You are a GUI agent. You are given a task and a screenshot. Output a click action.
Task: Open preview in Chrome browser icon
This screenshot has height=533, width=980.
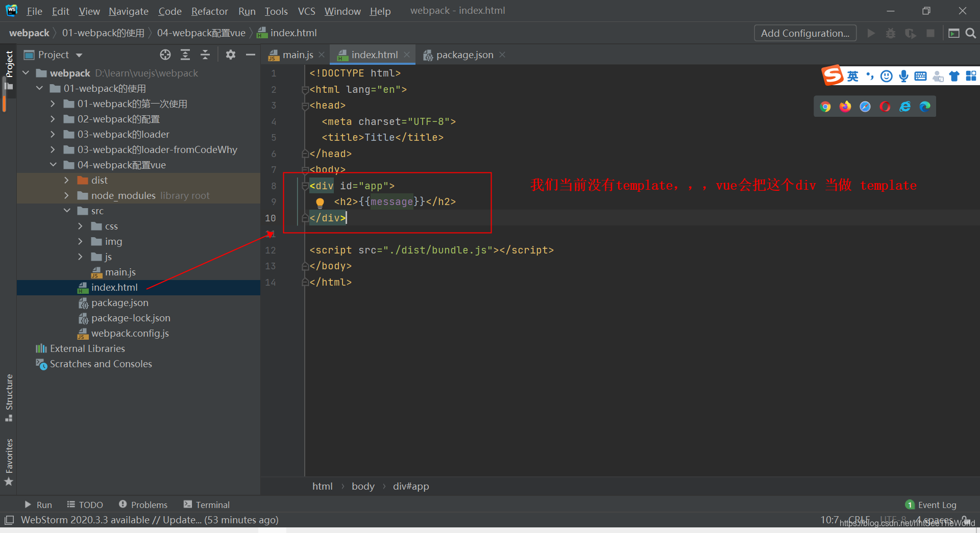coord(825,106)
